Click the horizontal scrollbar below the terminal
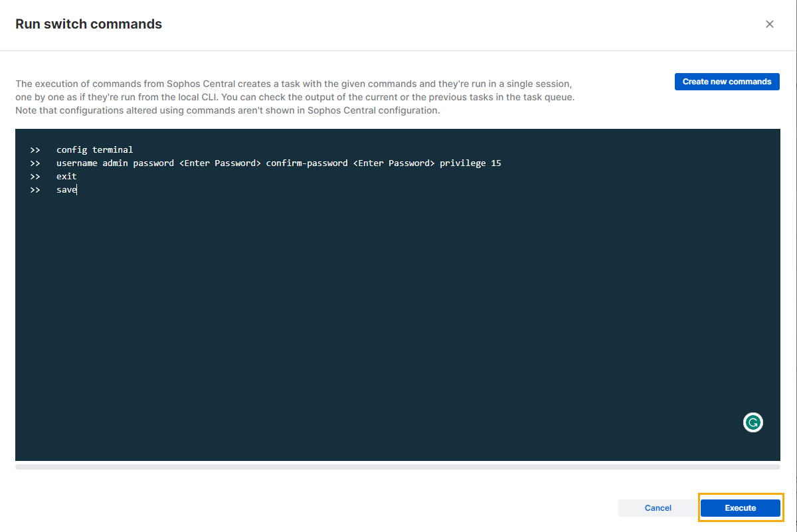Viewport: 797px width, 532px height. [x=397, y=467]
